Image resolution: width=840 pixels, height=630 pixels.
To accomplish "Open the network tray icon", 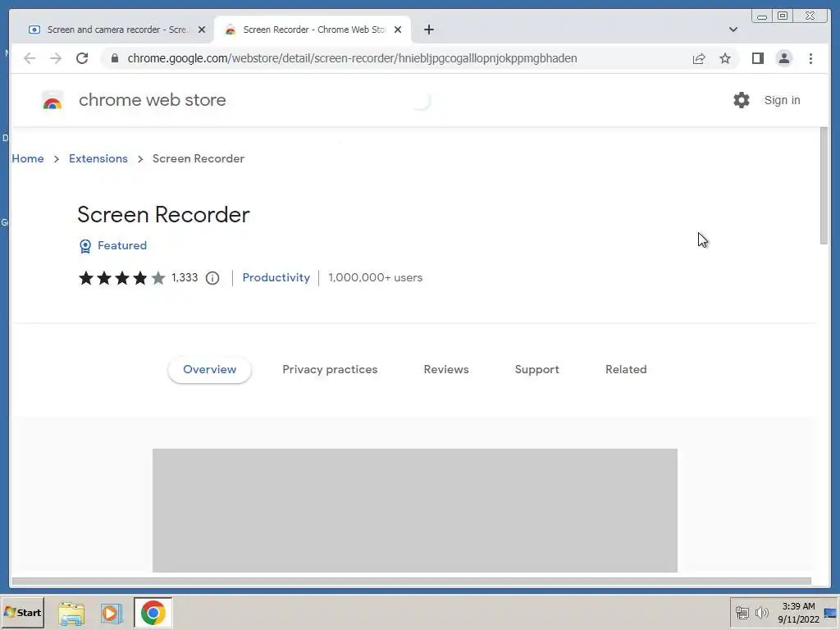I will tap(742, 612).
